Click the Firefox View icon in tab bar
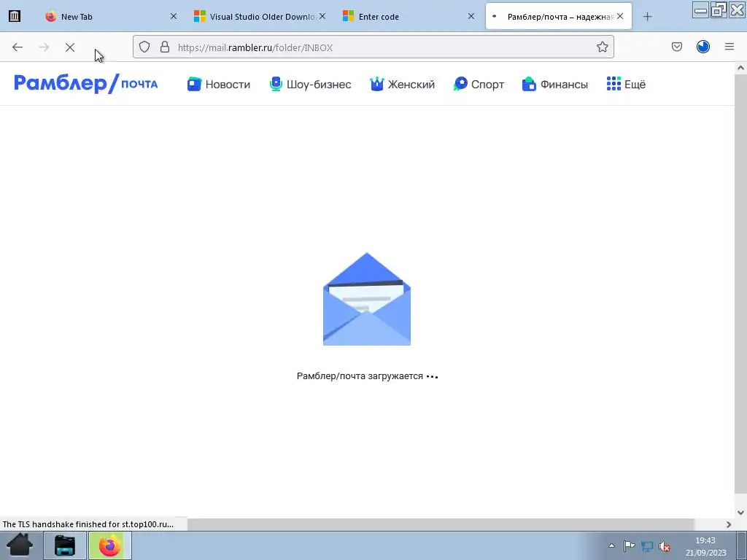The height and width of the screenshot is (560, 747). 15,16
